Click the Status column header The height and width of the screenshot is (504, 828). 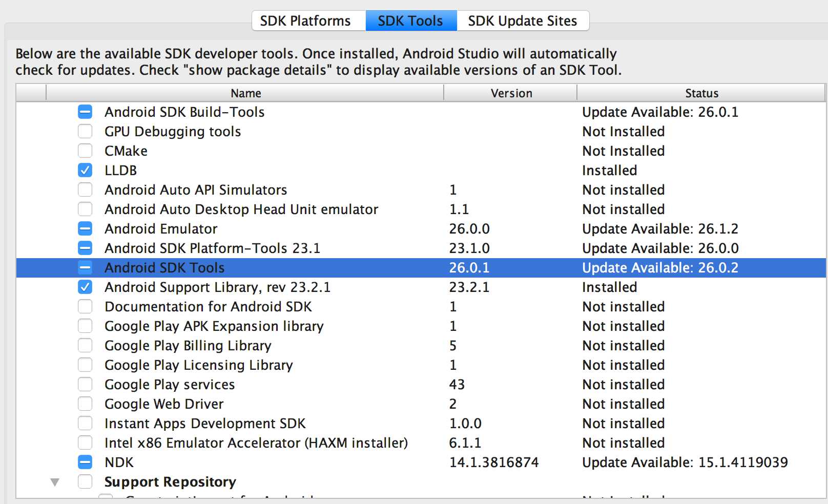click(x=701, y=93)
